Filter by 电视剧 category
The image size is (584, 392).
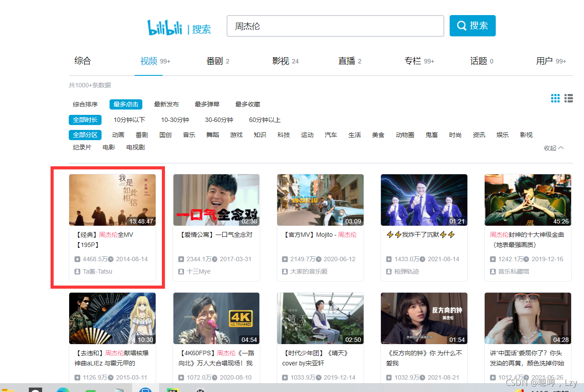[x=135, y=147]
